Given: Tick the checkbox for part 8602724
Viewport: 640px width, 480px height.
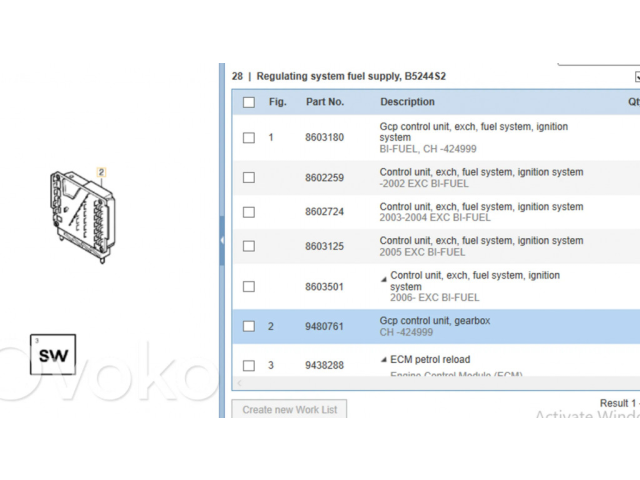Looking at the screenshot, I should click(x=249, y=212).
